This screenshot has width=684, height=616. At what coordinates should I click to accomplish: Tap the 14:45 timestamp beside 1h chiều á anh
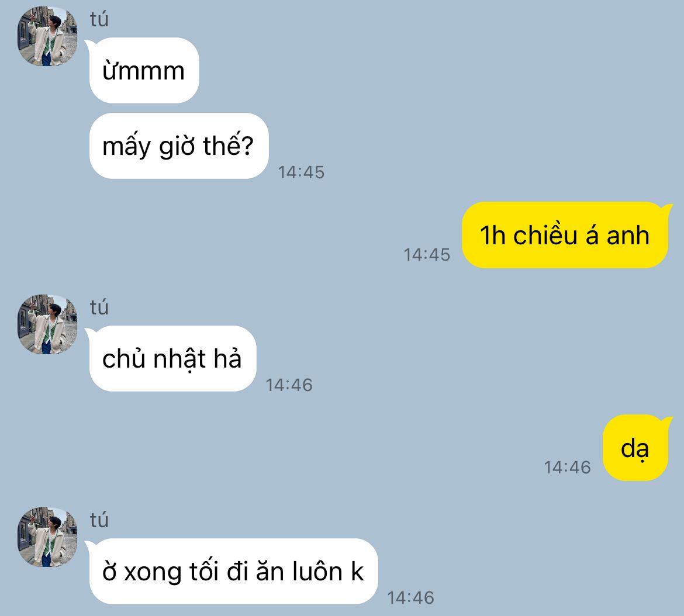427,255
